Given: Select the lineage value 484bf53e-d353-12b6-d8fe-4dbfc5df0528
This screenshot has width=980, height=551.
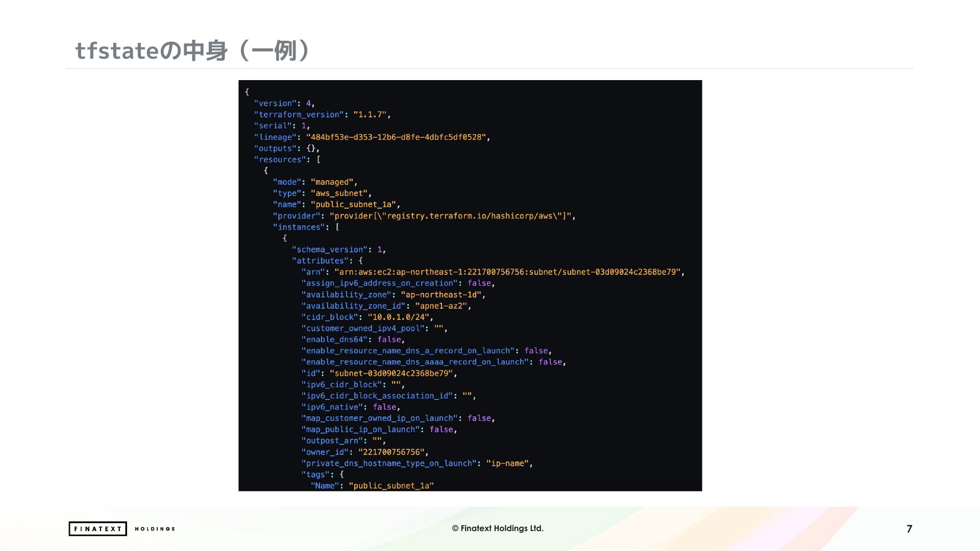Looking at the screenshot, I should click(396, 137).
